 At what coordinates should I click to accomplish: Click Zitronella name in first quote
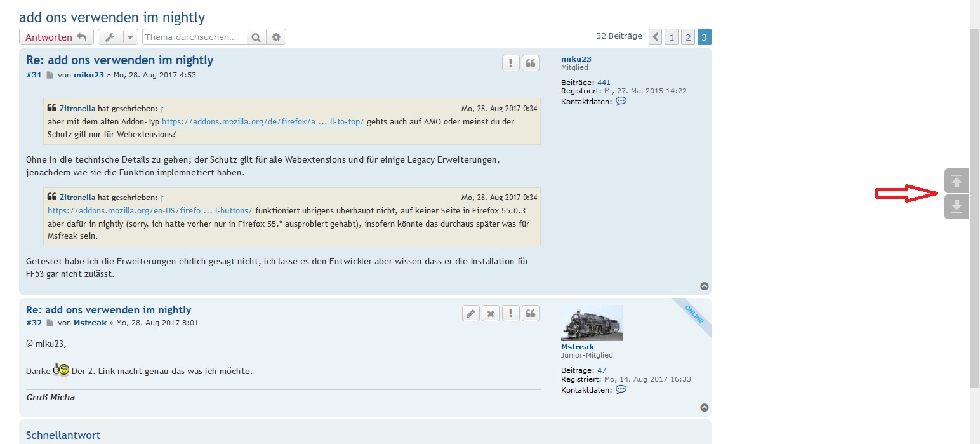tap(77, 109)
